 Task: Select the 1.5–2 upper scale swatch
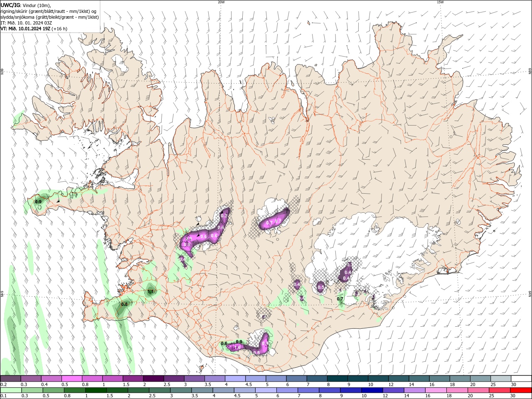point(133,378)
